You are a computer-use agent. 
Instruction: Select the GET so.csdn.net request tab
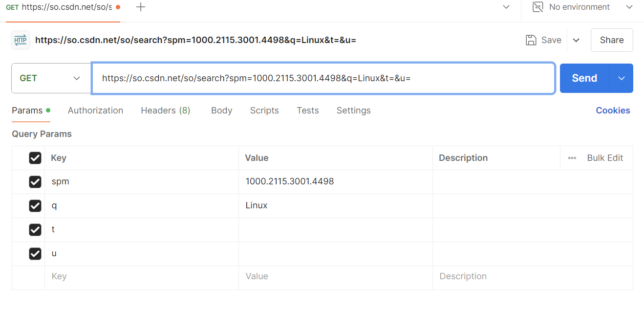tap(63, 8)
